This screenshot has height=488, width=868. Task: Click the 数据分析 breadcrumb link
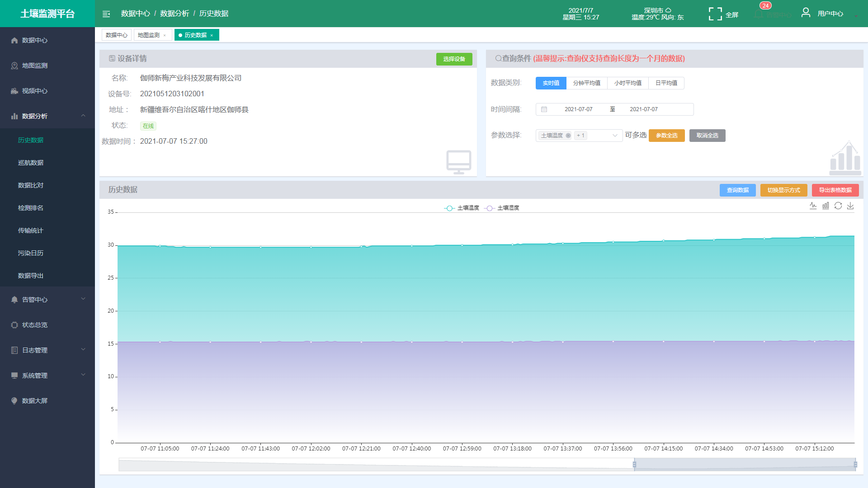pyautogui.click(x=175, y=14)
